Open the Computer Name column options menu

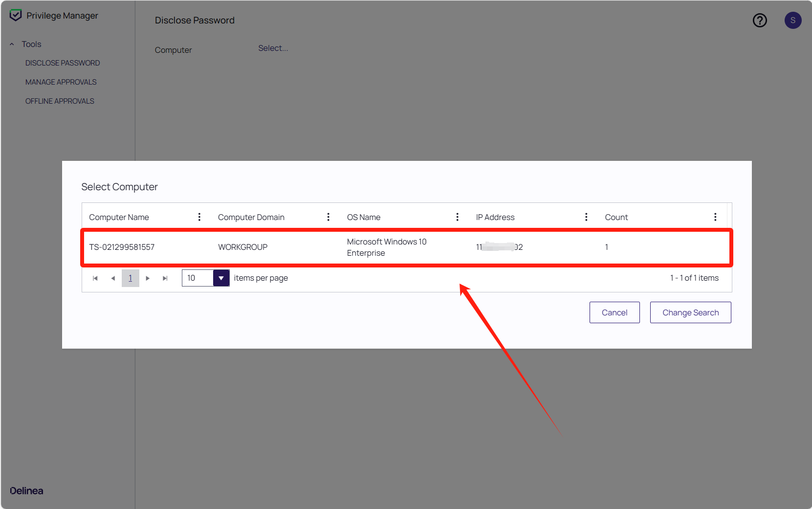click(x=199, y=217)
